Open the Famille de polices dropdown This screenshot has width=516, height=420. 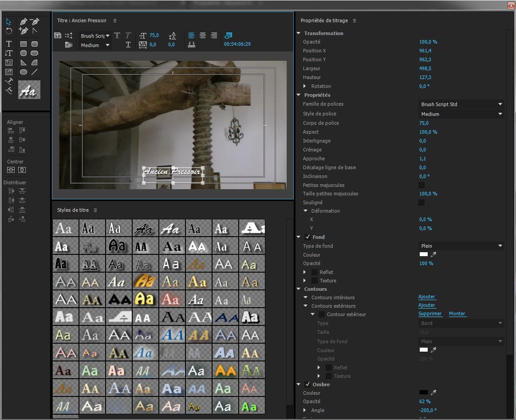pos(461,104)
